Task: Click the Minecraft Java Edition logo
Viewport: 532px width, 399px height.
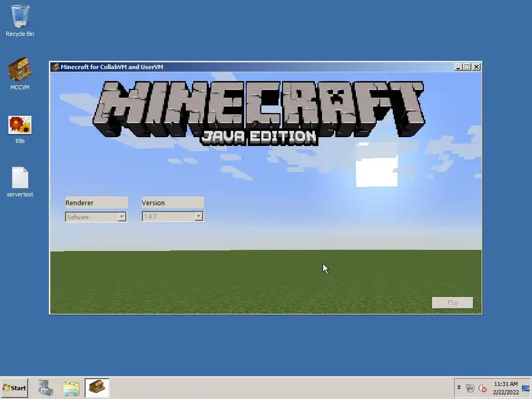Action: (259, 113)
